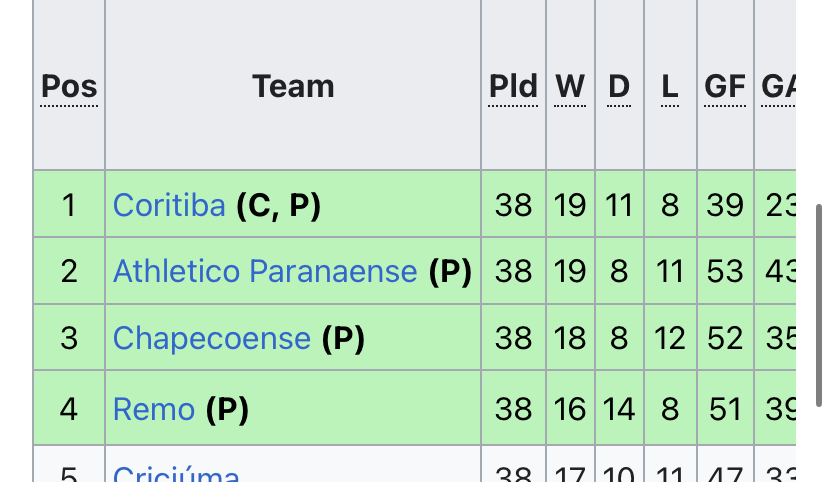The height and width of the screenshot is (482, 828).
Task: Click position 1 cell for Coritiba
Action: tap(69, 204)
